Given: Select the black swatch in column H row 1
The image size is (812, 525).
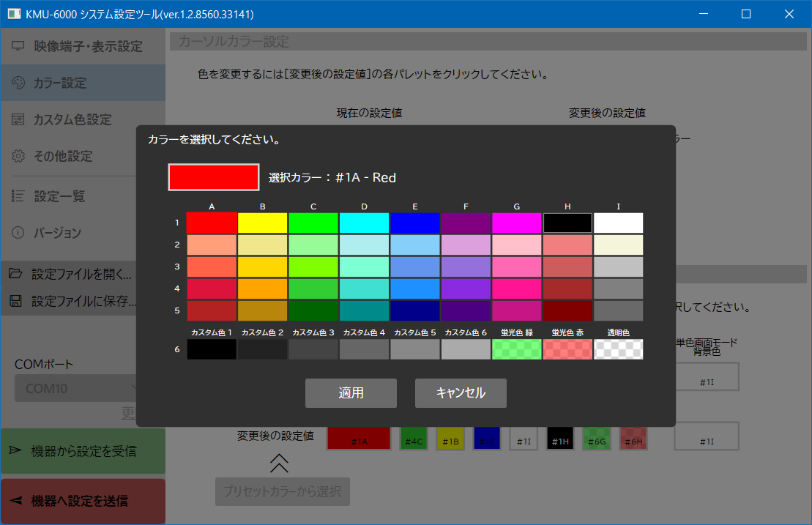Looking at the screenshot, I should pyautogui.click(x=567, y=223).
